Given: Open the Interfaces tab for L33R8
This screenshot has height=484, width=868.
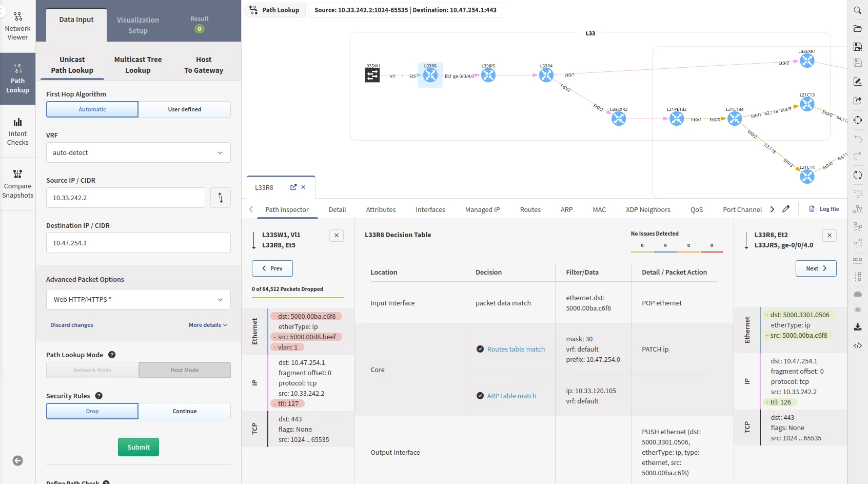Looking at the screenshot, I should point(430,209).
